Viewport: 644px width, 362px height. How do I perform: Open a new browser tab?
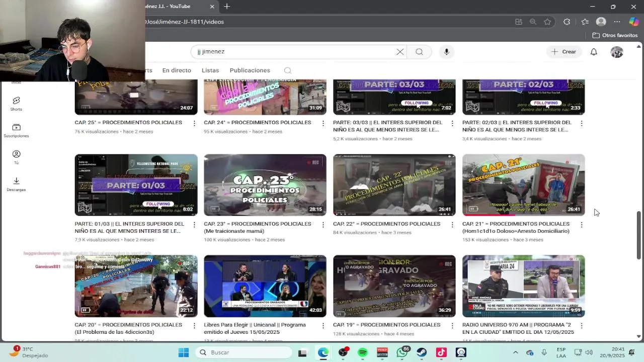tap(227, 7)
